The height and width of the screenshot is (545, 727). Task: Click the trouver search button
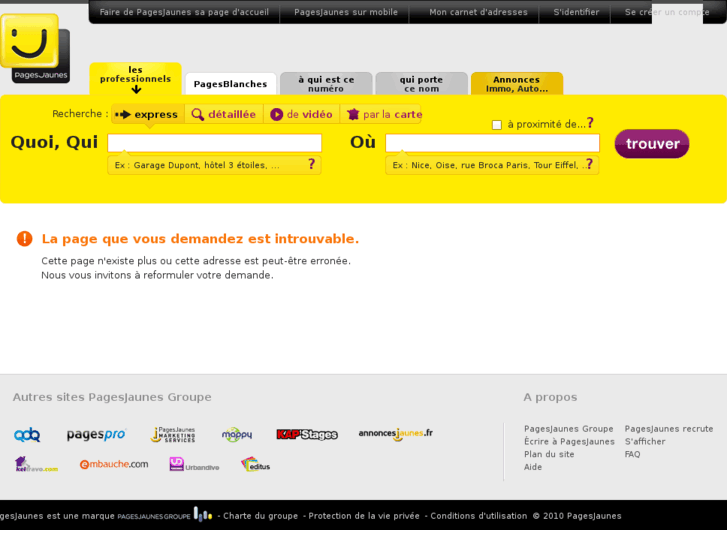652,144
